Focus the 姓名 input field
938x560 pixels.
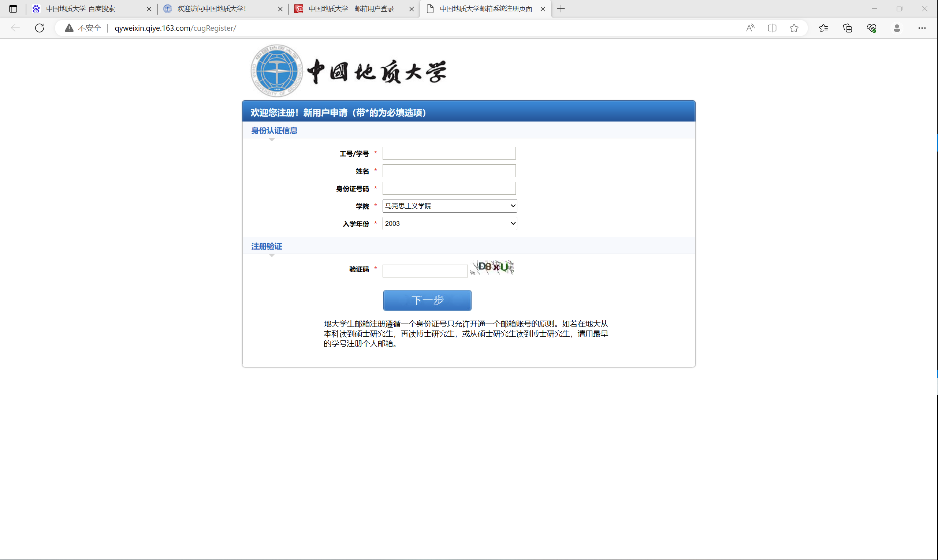(x=449, y=171)
